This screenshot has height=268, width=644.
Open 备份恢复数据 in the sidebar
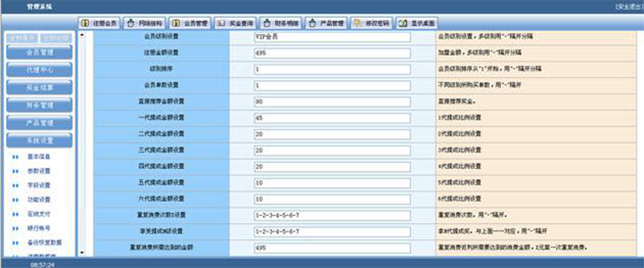[x=44, y=243]
